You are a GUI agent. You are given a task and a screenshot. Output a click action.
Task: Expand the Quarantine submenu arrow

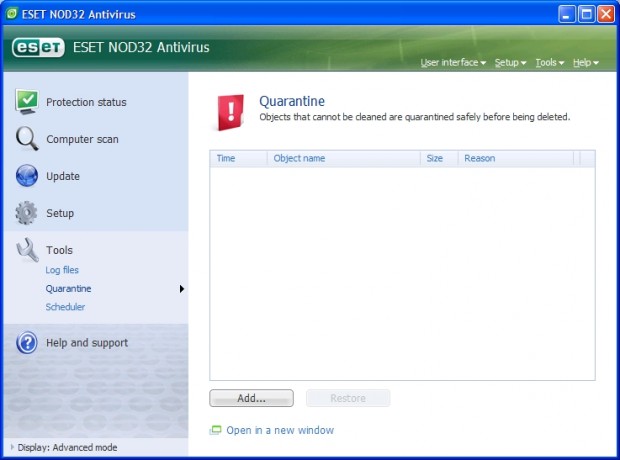[181, 289]
